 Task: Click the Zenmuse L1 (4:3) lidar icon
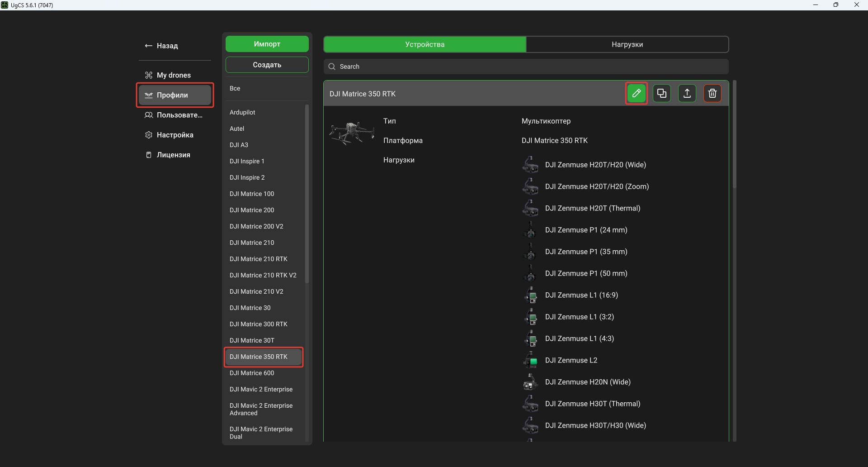tap(530, 338)
